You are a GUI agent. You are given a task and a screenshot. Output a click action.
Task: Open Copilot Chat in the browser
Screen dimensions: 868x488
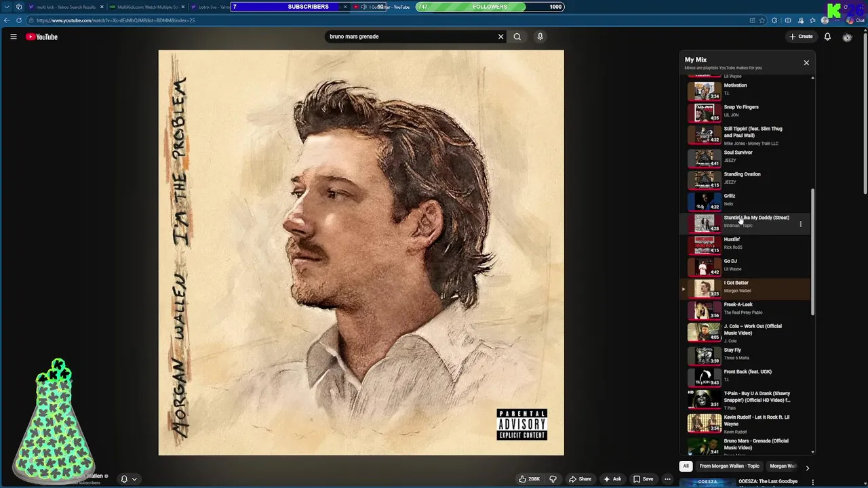(x=854, y=20)
